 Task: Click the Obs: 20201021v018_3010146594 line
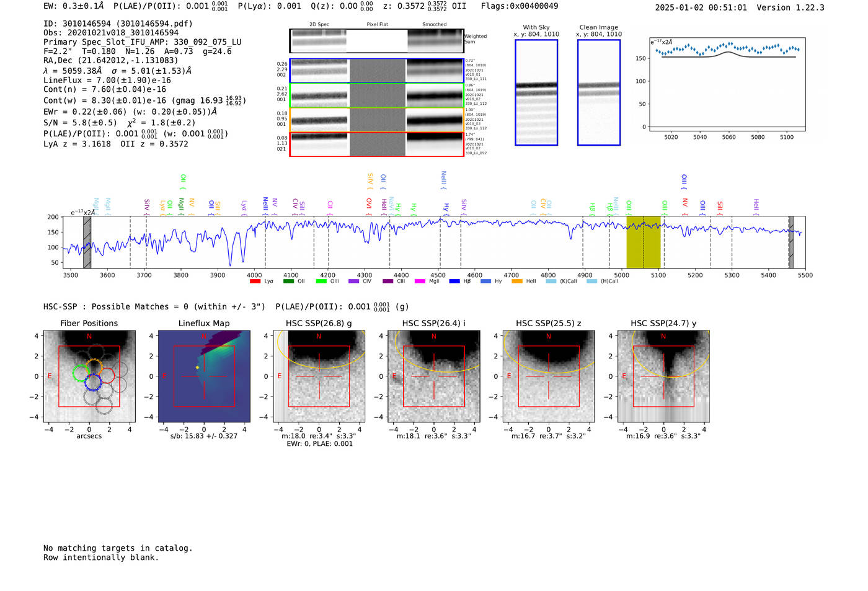click(x=111, y=33)
